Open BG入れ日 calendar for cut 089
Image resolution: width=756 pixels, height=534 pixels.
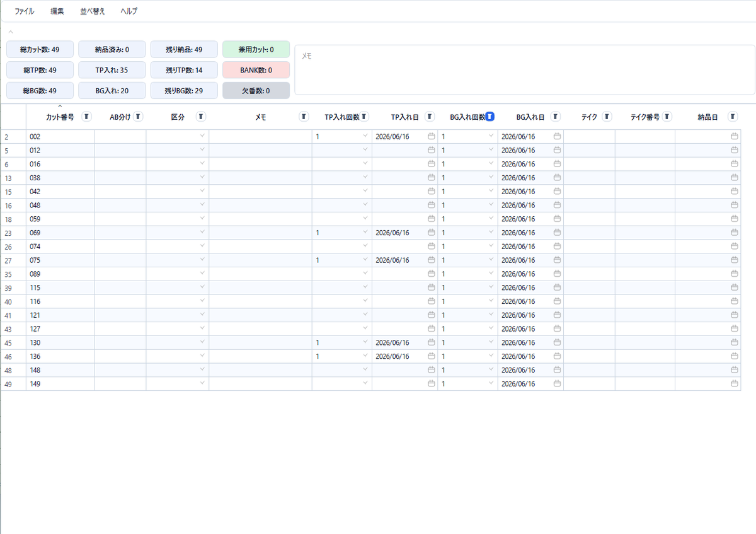(558, 274)
